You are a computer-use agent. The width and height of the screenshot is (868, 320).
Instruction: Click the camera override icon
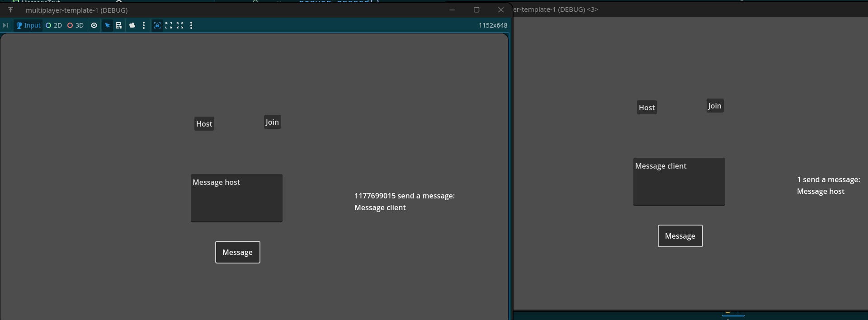tap(132, 25)
